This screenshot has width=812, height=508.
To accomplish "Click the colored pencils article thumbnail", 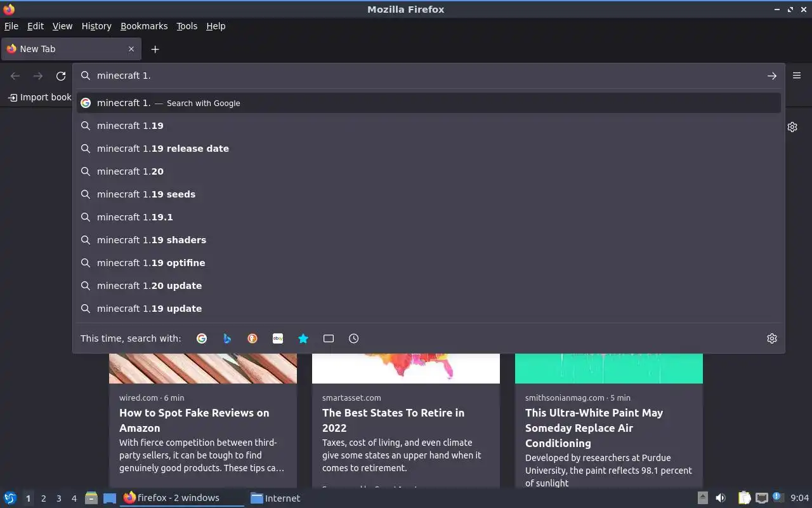I will click(x=203, y=368).
